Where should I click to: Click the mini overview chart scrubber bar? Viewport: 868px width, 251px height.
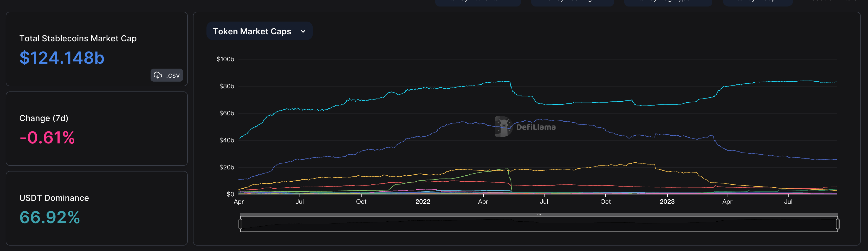click(539, 214)
